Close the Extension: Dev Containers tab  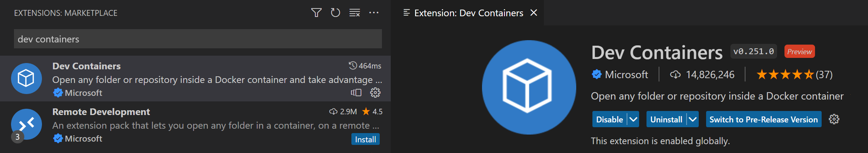(534, 13)
